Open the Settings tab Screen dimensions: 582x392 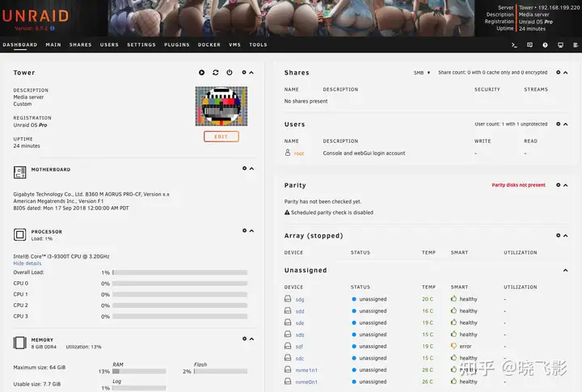pyautogui.click(x=141, y=44)
